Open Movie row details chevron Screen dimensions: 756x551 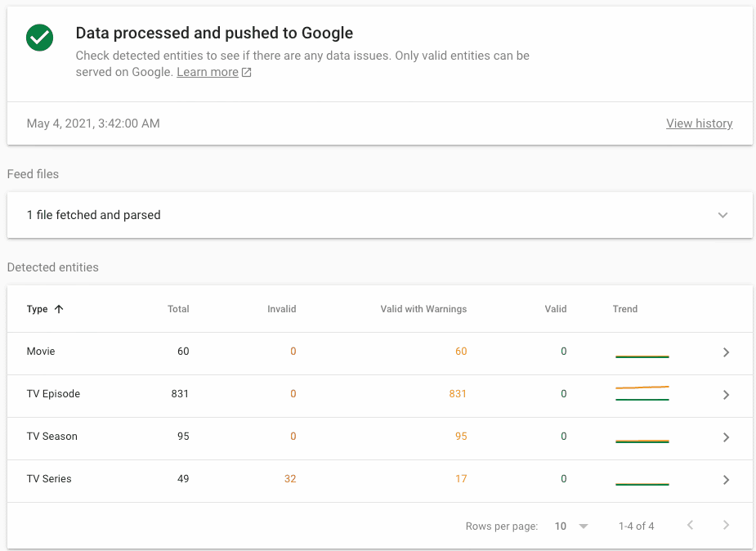[726, 352]
